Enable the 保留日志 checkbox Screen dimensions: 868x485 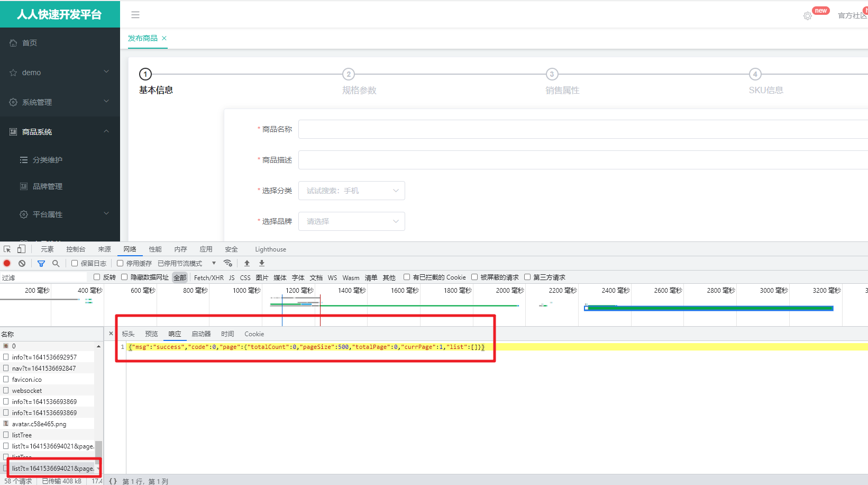coord(75,263)
